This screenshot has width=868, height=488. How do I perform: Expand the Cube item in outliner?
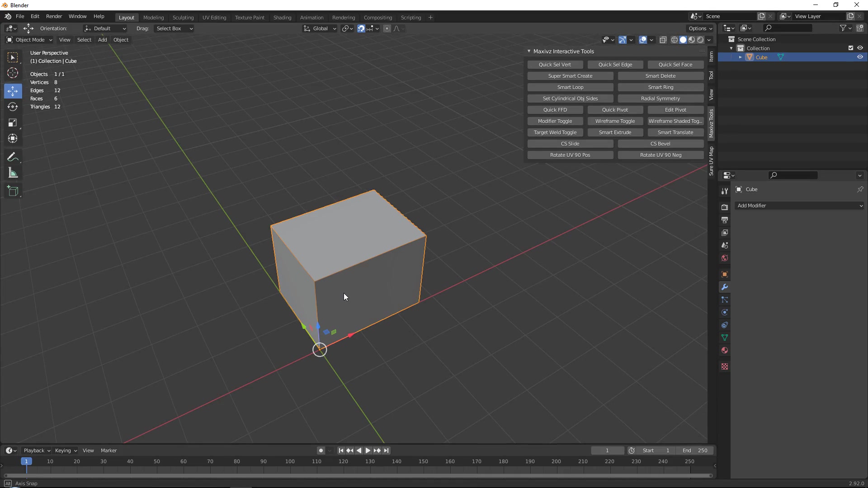pyautogui.click(x=740, y=57)
